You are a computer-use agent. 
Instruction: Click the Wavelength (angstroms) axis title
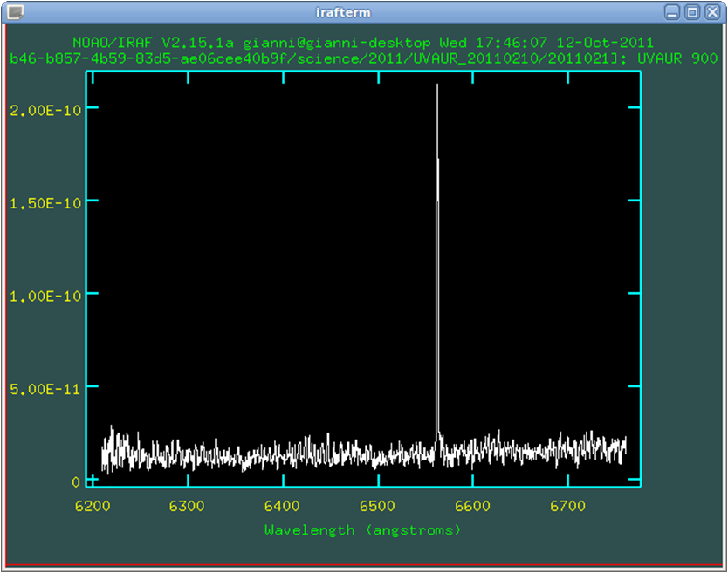click(362, 530)
